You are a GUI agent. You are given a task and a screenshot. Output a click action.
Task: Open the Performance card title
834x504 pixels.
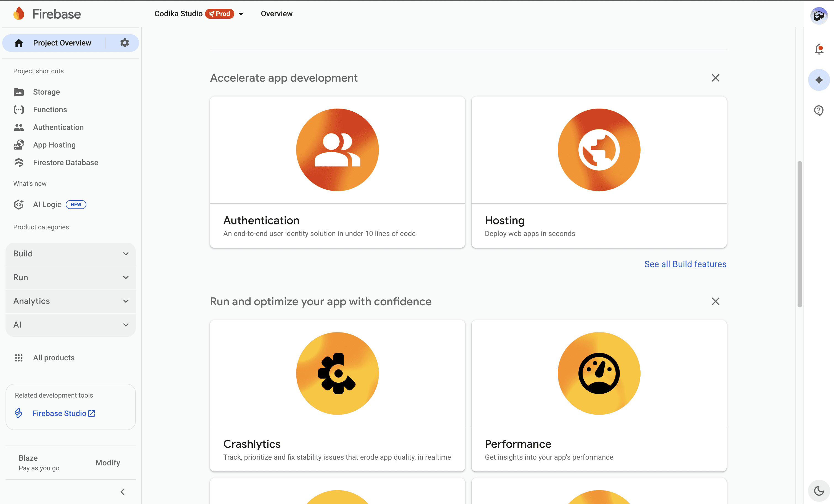coord(518,444)
